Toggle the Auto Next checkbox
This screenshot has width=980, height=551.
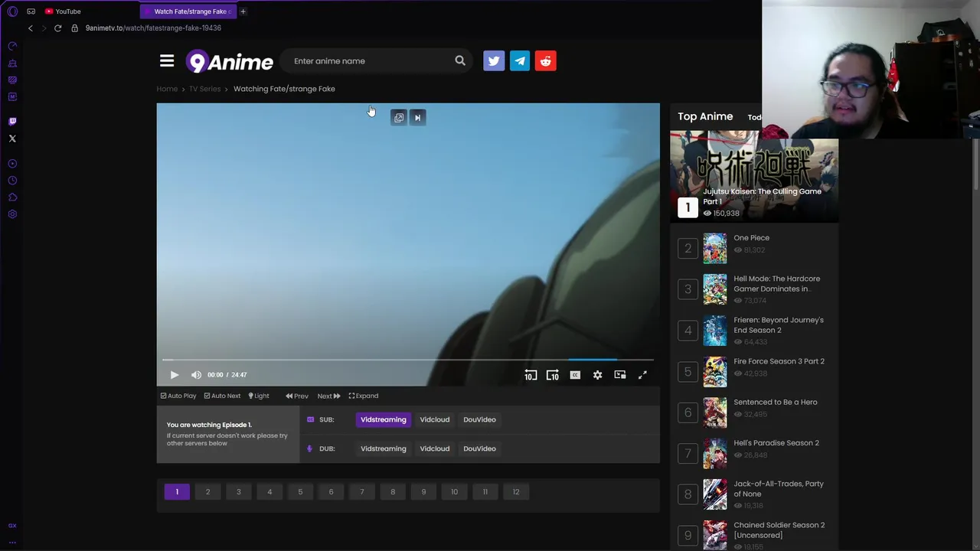(222, 396)
